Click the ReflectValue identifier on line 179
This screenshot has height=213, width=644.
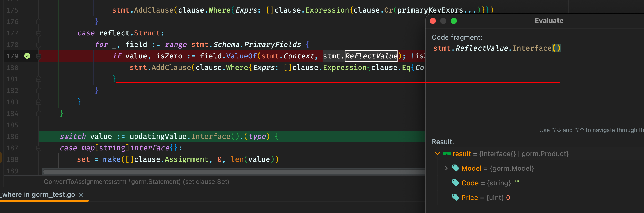coord(371,56)
